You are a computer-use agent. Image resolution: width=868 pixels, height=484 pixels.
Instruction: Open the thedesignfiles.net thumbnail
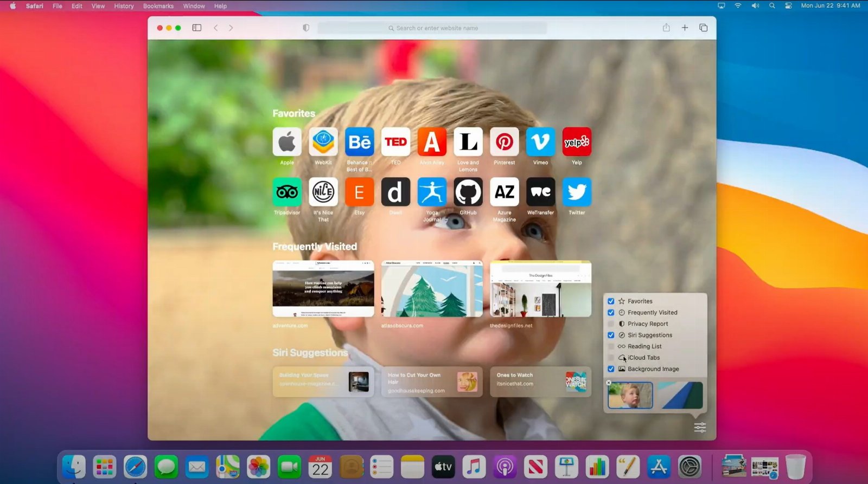(x=541, y=289)
